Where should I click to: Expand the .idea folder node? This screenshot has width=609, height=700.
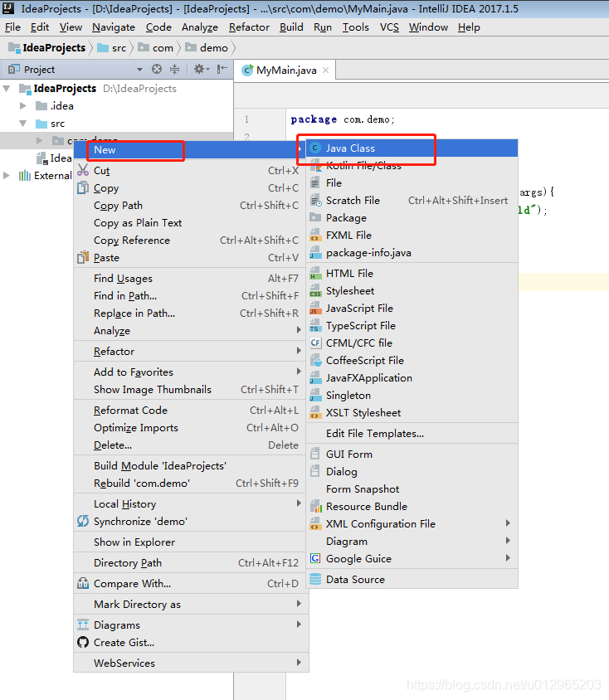coord(23,106)
